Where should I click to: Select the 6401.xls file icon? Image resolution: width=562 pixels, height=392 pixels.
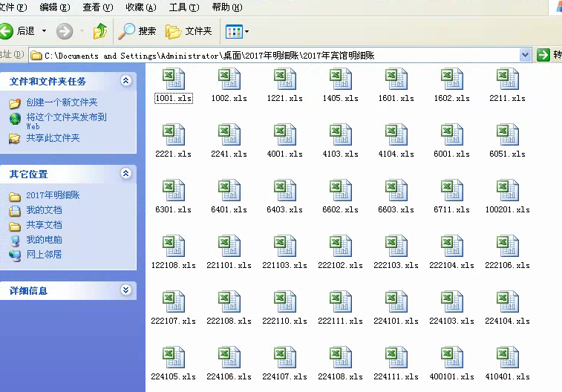coord(229,190)
